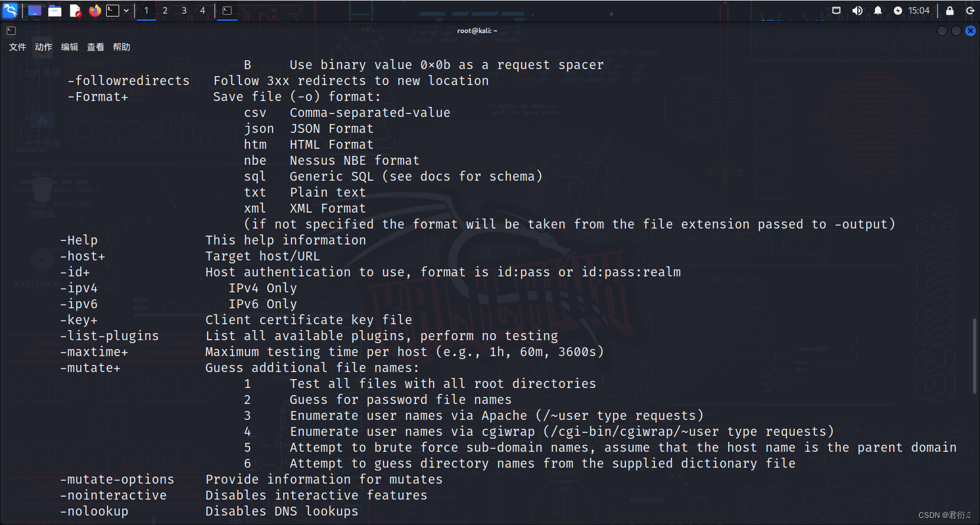Switch to workspace 3
The image size is (980, 525).
[184, 11]
